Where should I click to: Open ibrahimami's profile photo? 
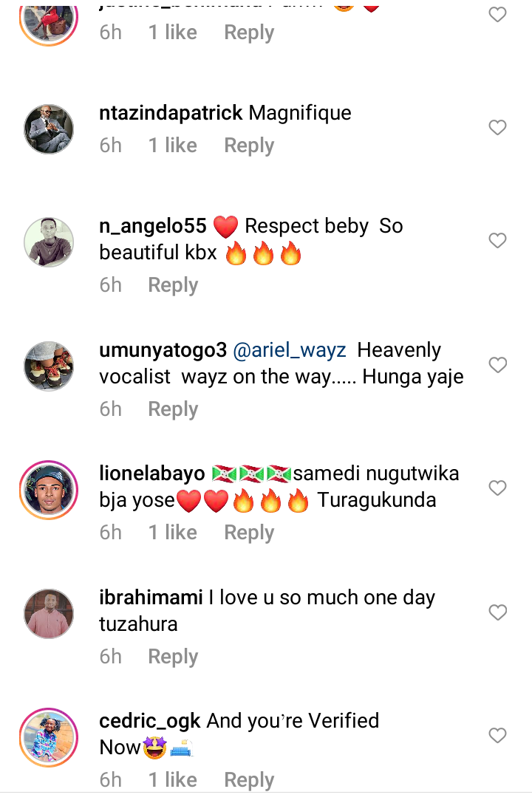[50, 614]
